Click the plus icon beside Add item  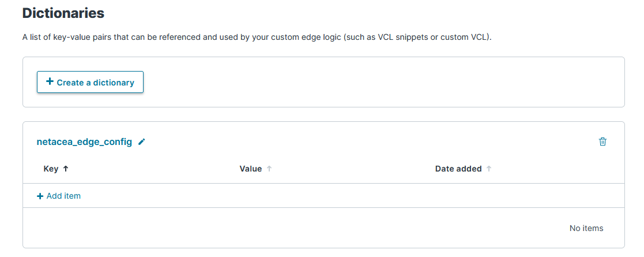coord(40,196)
